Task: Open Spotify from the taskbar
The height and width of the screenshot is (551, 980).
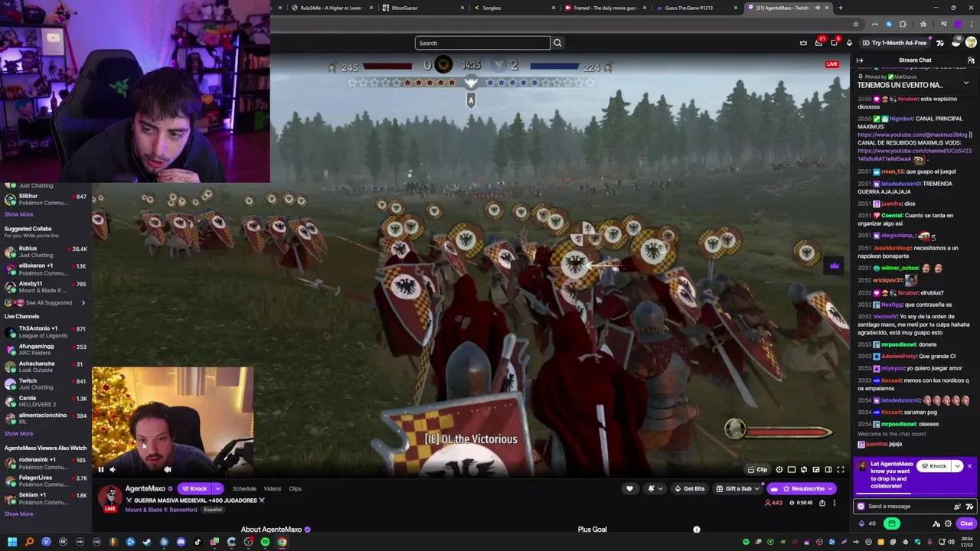Action: point(265,542)
